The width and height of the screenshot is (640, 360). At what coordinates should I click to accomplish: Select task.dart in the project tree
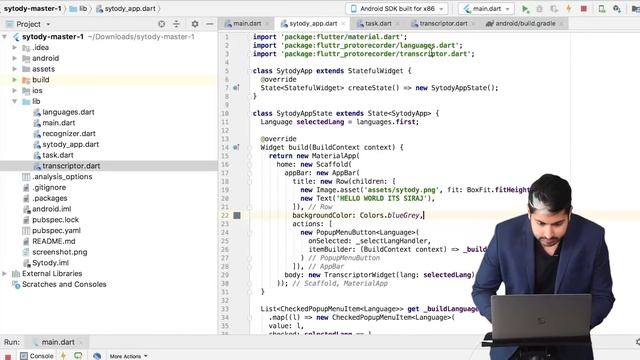pyautogui.click(x=58, y=155)
